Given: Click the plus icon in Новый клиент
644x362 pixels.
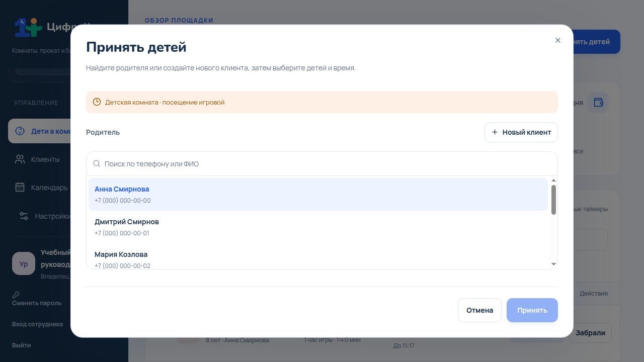Looking at the screenshot, I should tap(495, 132).
